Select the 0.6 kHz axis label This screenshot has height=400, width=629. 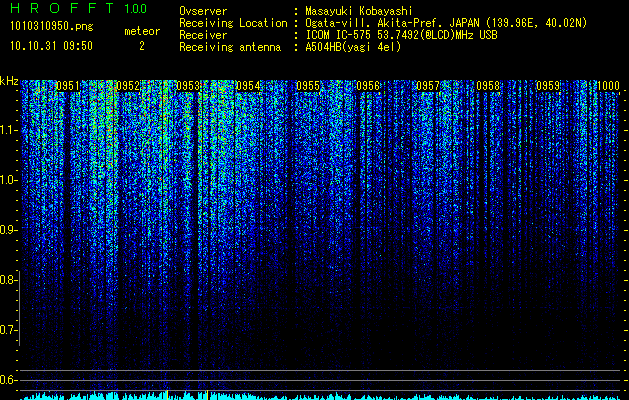point(7,380)
